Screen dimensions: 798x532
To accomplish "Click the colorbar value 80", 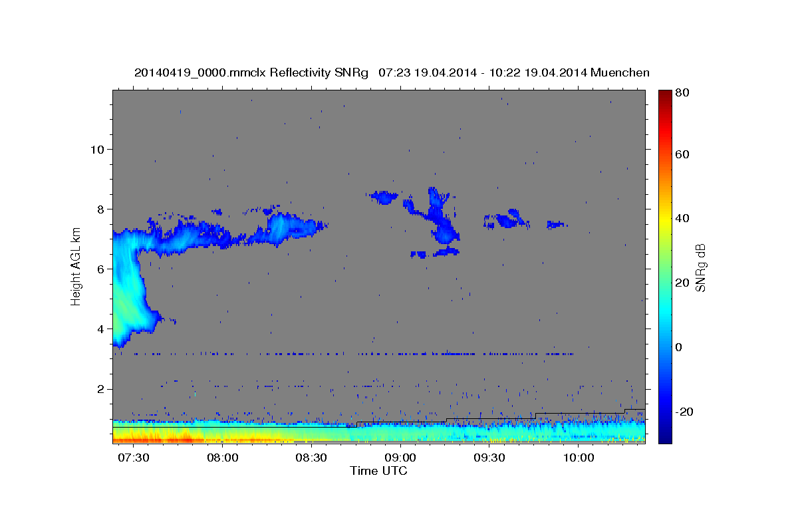I will point(683,93).
